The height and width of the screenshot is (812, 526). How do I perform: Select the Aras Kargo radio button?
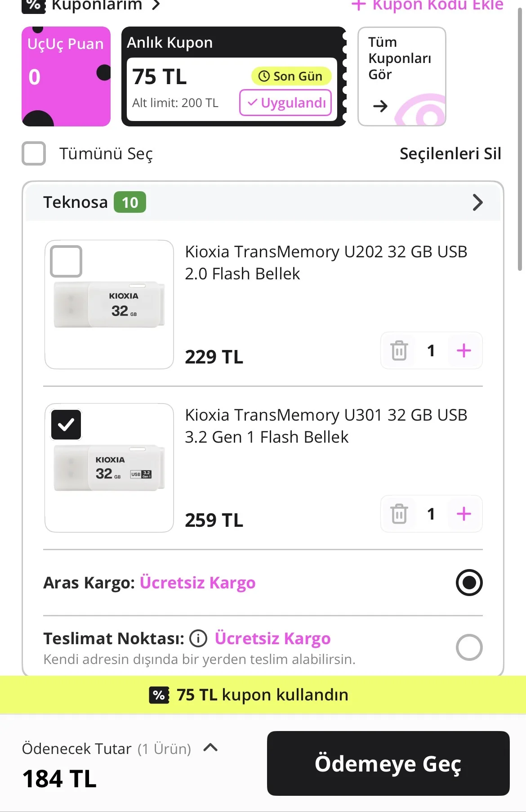tap(469, 583)
